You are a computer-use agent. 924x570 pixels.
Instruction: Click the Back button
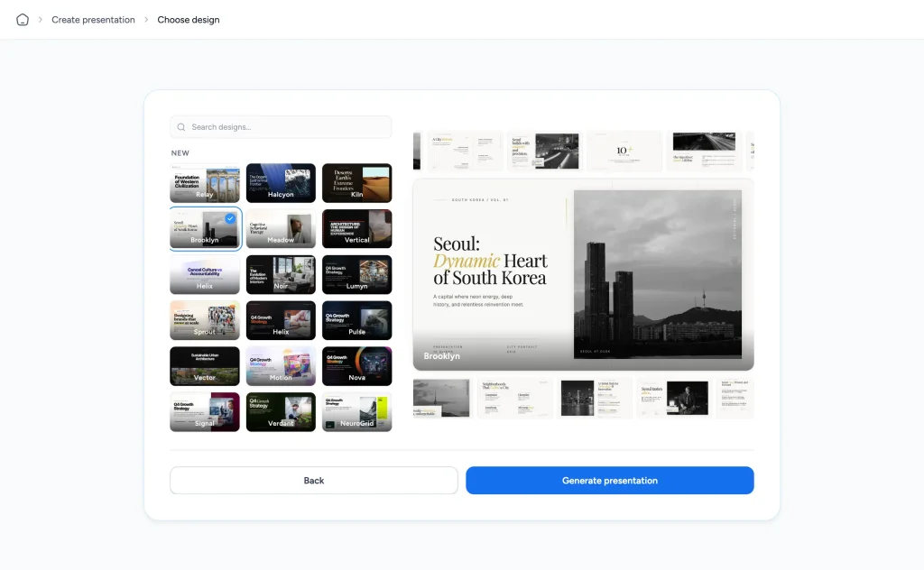pos(313,481)
